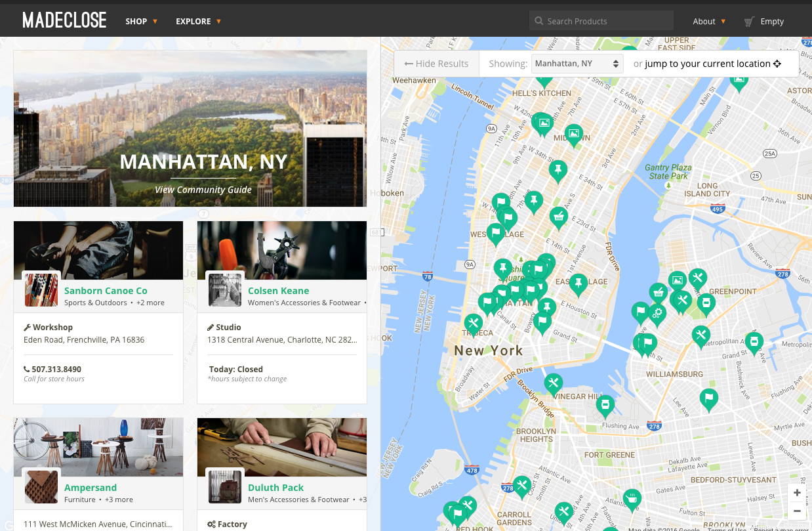Click the Search Products field

tap(601, 21)
